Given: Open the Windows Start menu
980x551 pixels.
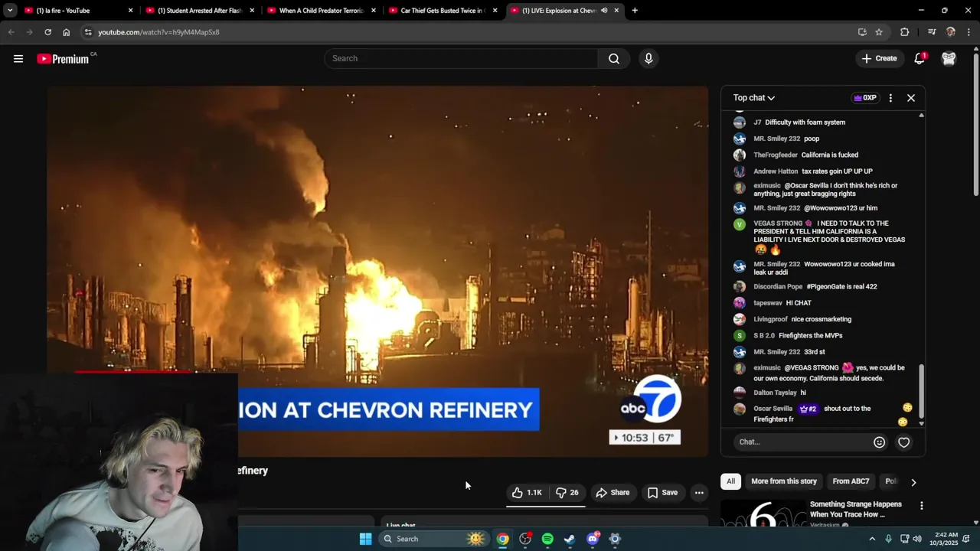Looking at the screenshot, I should pyautogui.click(x=365, y=539).
